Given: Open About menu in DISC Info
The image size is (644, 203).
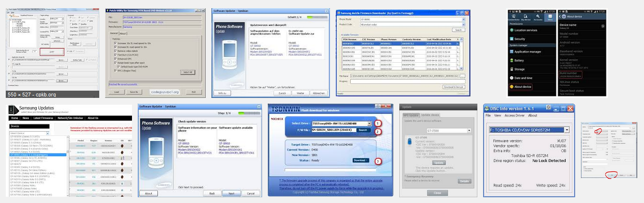Looking at the screenshot, I should pos(533,116).
